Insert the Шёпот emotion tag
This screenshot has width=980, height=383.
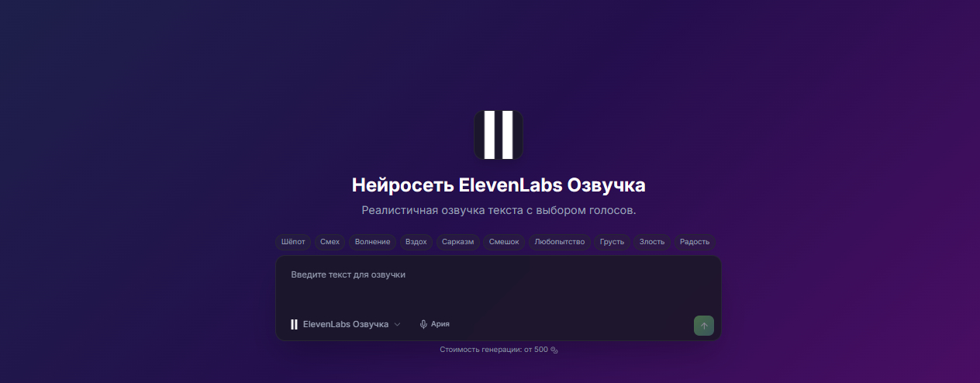tap(294, 242)
